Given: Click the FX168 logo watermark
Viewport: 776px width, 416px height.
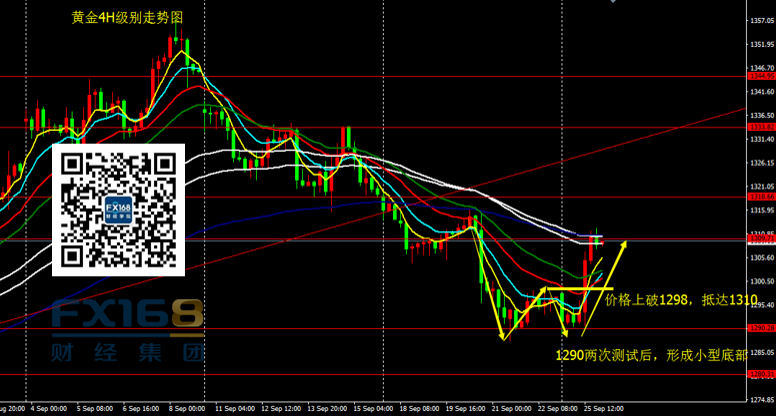Looking at the screenshot, I should (x=127, y=318).
